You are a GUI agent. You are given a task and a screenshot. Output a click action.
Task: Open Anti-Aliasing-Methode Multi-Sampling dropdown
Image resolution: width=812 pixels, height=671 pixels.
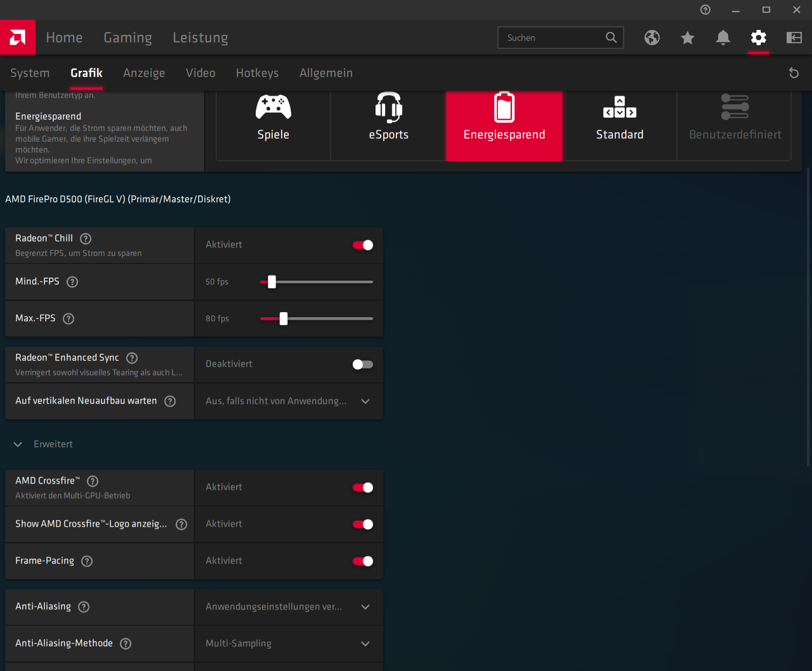(x=289, y=644)
